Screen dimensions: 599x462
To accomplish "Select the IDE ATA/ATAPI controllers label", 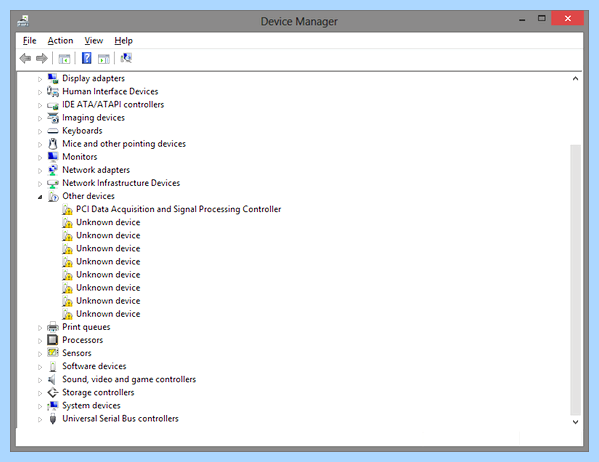I will click(113, 105).
